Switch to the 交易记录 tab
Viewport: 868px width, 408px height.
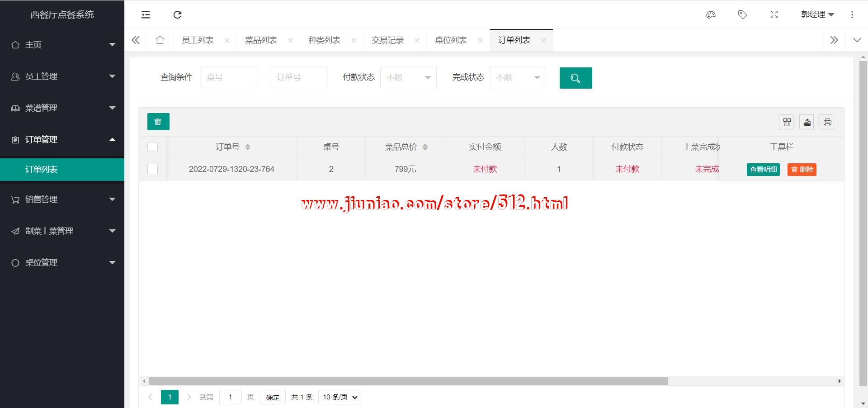click(x=387, y=40)
